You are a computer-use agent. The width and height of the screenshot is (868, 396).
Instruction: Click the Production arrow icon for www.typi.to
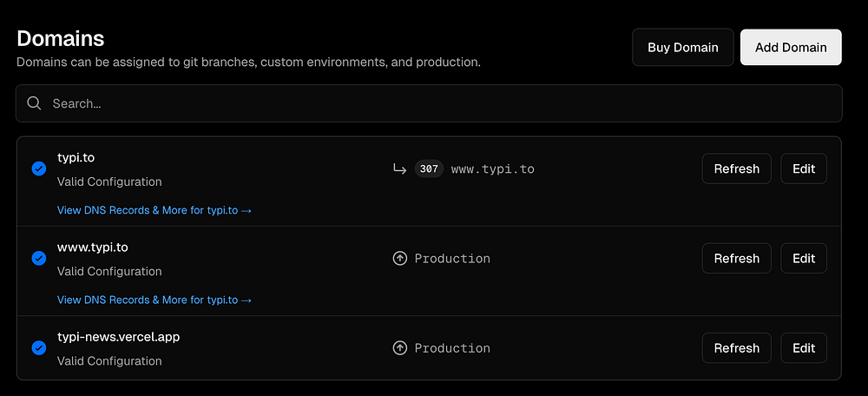(x=399, y=259)
